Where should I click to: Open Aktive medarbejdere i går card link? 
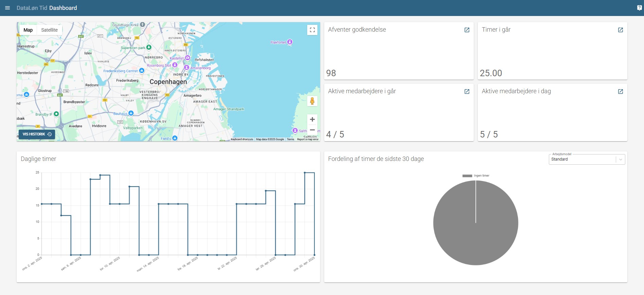tap(467, 92)
